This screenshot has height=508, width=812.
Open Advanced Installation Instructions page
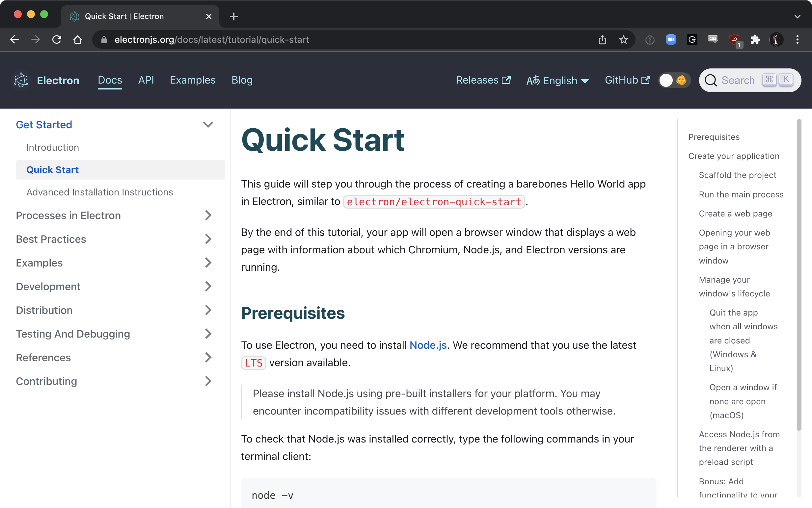tap(99, 192)
